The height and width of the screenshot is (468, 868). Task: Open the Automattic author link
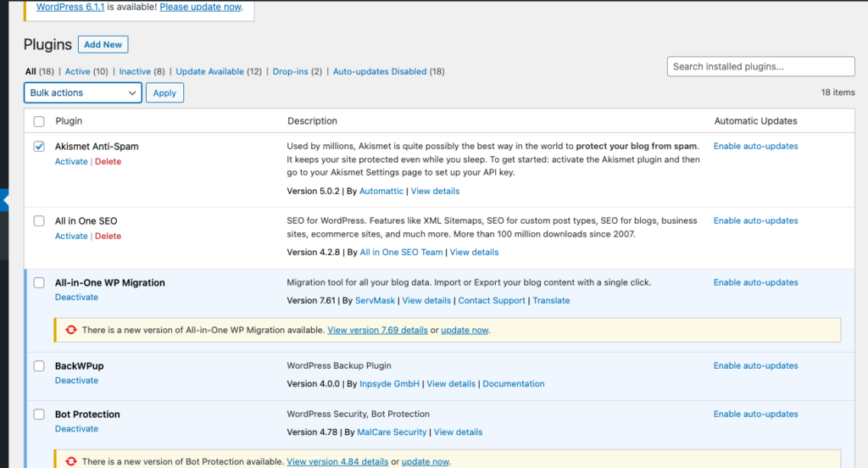[381, 191]
